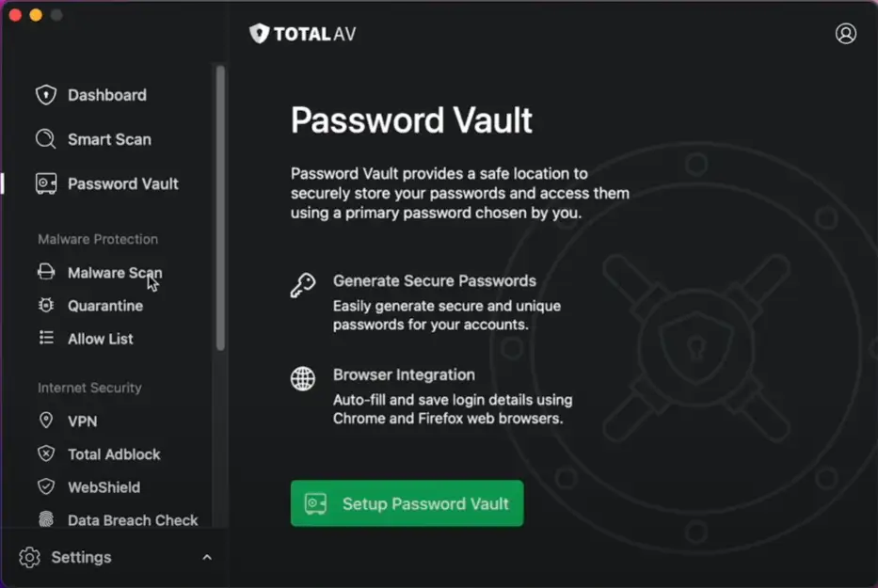Go to the Quarantine section
Image resolution: width=878 pixels, height=588 pixels.
(x=105, y=306)
